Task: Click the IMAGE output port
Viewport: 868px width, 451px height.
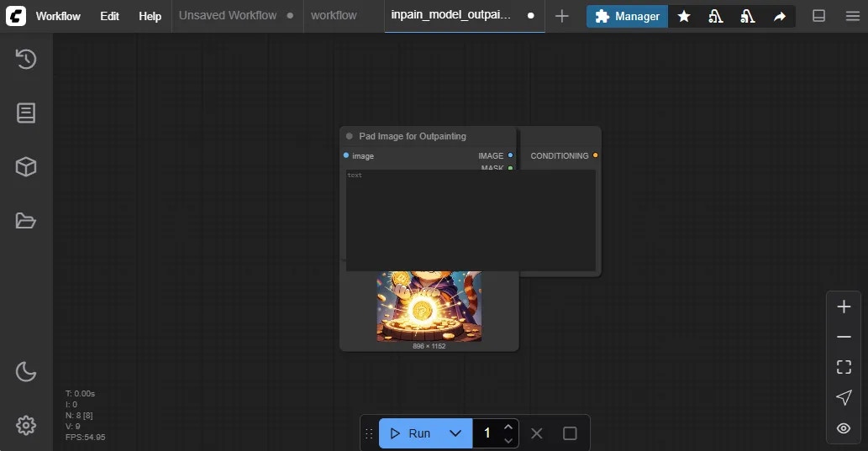Action: click(510, 155)
